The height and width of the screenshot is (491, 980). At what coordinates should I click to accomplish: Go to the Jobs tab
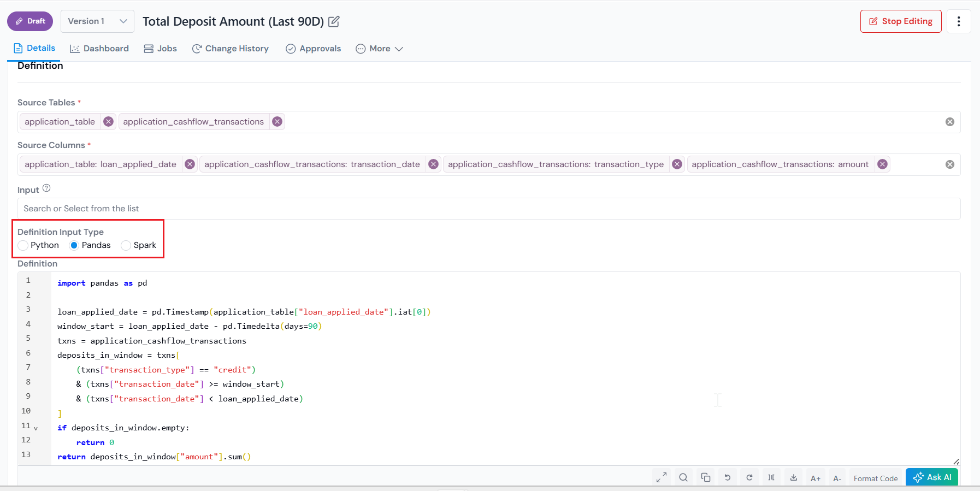pyautogui.click(x=160, y=49)
